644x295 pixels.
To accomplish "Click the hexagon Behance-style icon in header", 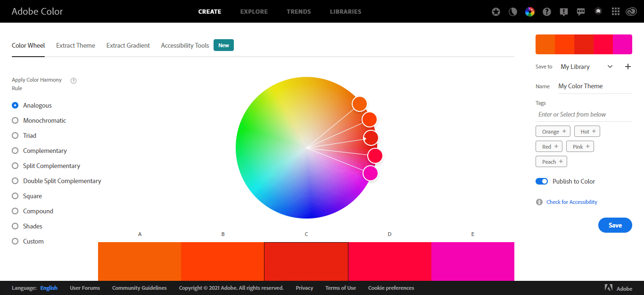I will [x=598, y=11].
